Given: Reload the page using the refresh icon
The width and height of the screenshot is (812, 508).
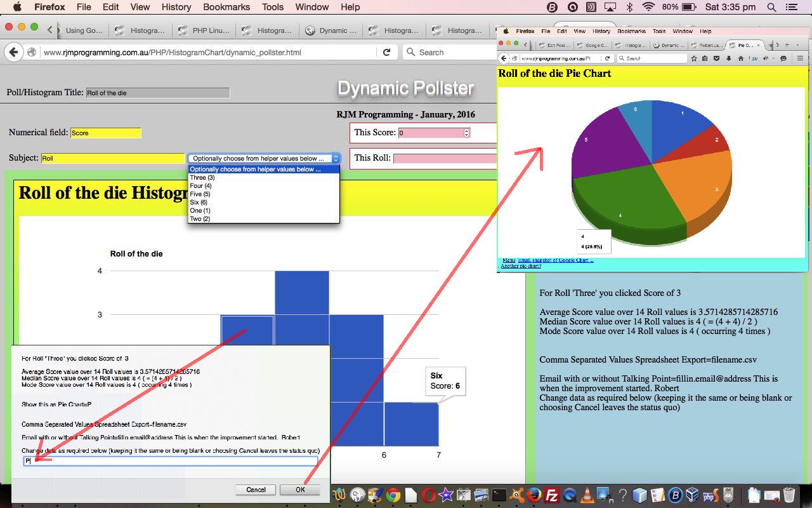Looking at the screenshot, I should click(x=386, y=52).
